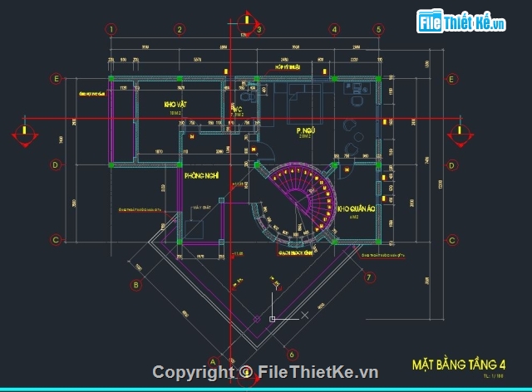532x392 pixels.
Task: Select grid axis bubble 4 at top
Action: point(334,30)
